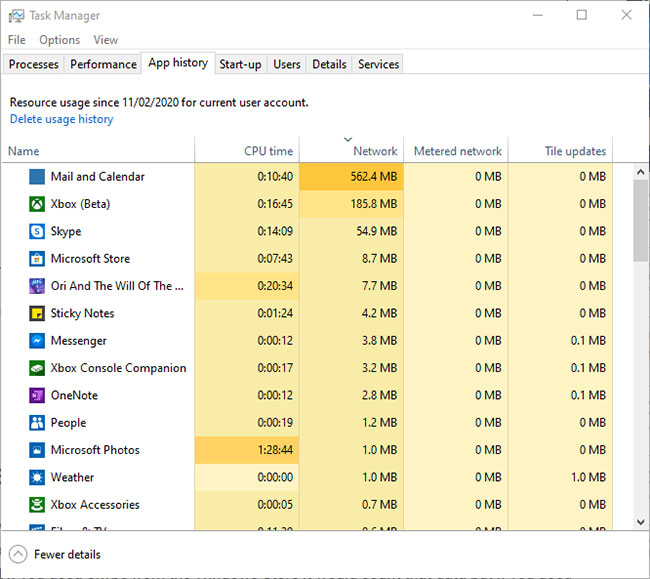Sort by Tile updates column header
Screen dimensions: 650x579
(x=560, y=150)
